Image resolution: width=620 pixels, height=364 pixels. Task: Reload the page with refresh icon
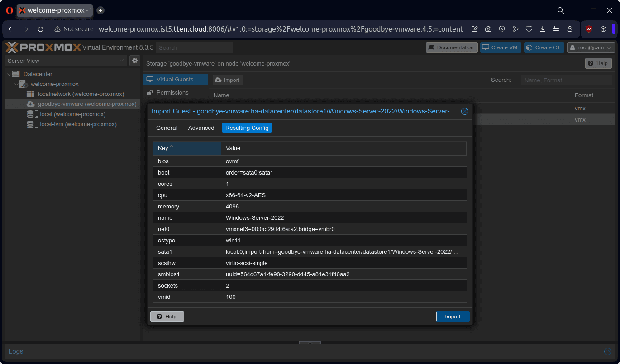point(41,29)
